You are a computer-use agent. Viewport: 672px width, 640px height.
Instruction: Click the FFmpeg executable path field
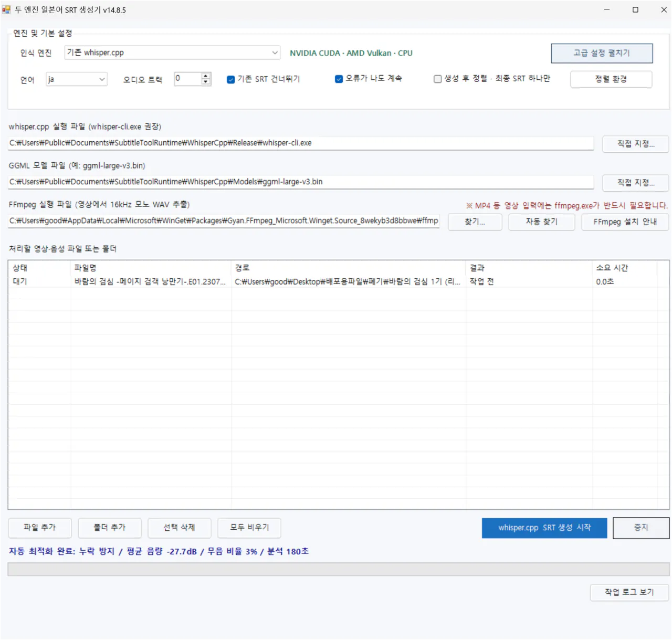coord(224,221)
